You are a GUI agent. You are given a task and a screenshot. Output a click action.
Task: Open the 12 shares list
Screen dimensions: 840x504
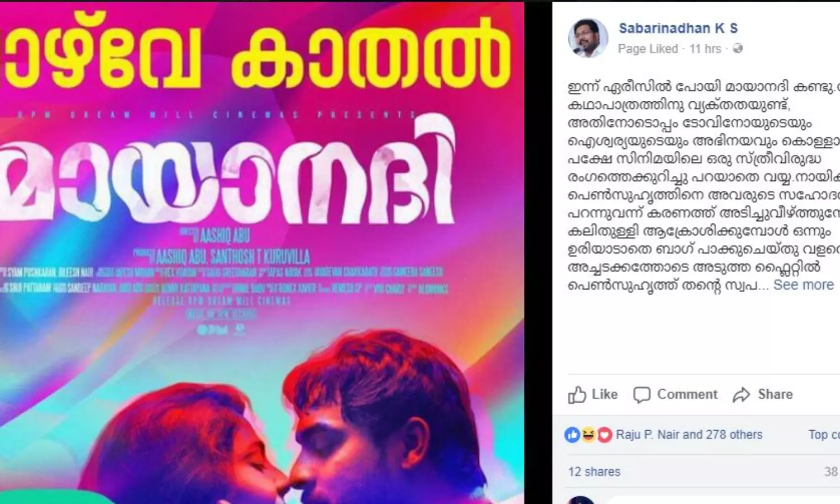tap(594, 472)
